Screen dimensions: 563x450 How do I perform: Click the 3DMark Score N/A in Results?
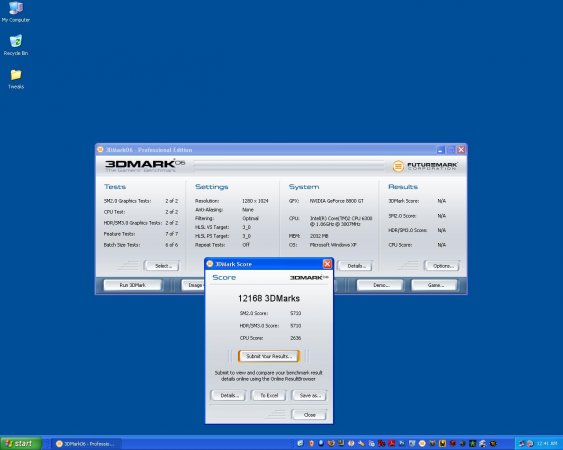click(417, 201)
